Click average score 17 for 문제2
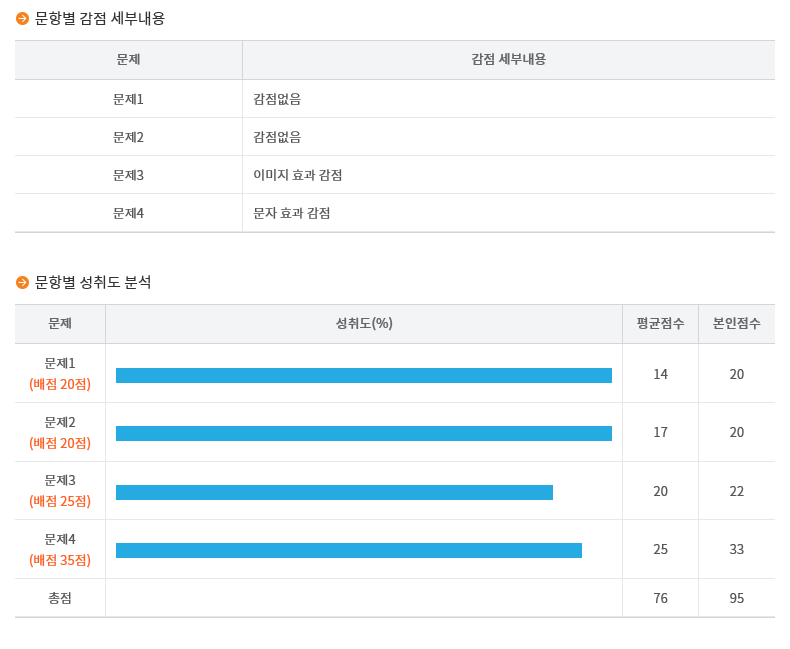The height and width of the screenshot is (649, 790). [661, 432]
